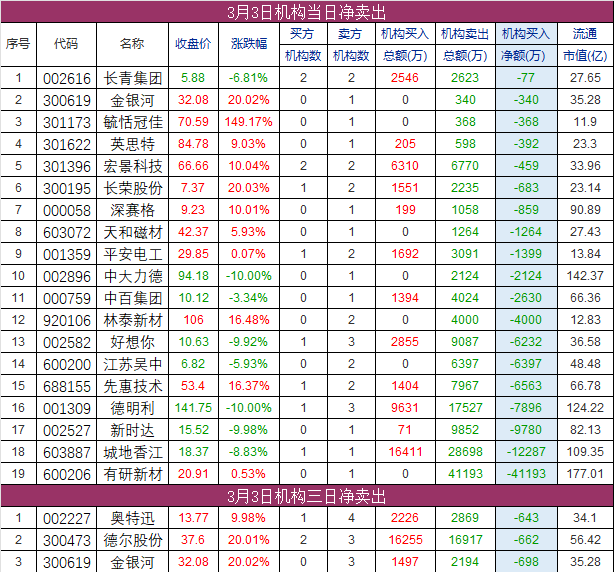Click the 17527 institutional sell cell
The width and height of the screenshot is (616, 572).
point(465,408)
